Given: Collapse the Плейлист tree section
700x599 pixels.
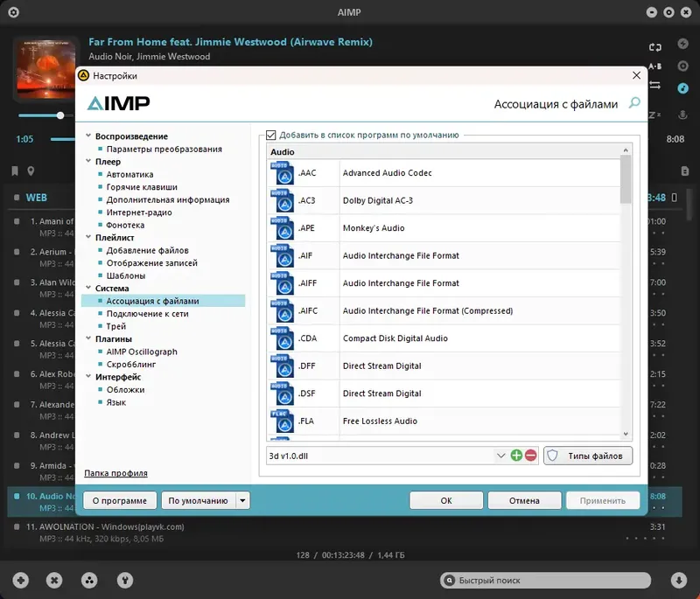Looking at the screenshot, I should click(88, 237).
